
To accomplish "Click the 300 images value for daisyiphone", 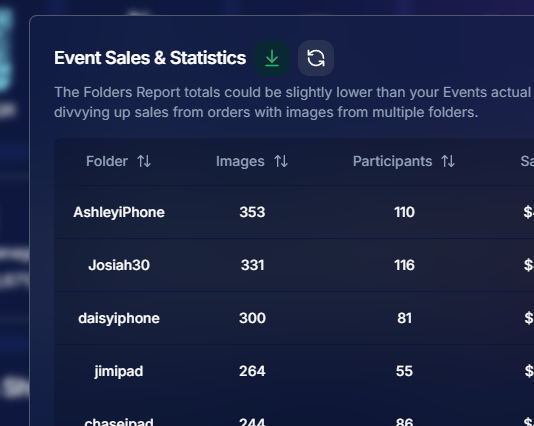I will [252, 318].
